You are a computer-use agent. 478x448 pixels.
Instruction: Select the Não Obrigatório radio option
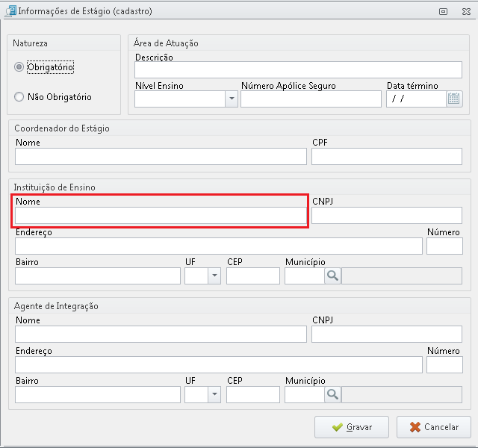point(19,97)
